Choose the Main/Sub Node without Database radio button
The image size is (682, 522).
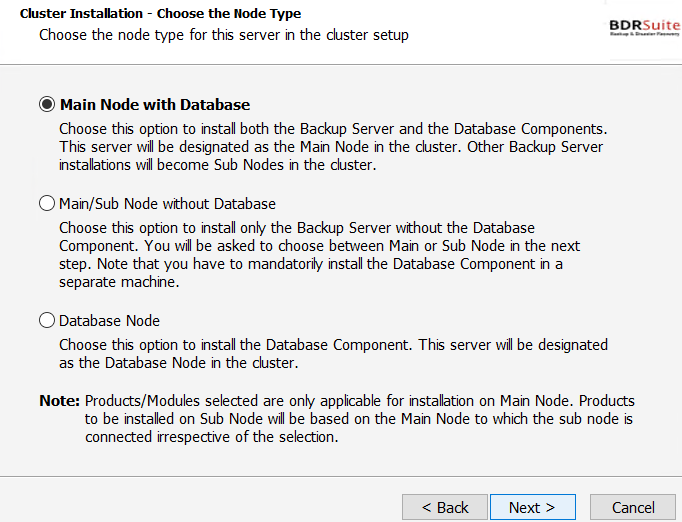(47, 203)
